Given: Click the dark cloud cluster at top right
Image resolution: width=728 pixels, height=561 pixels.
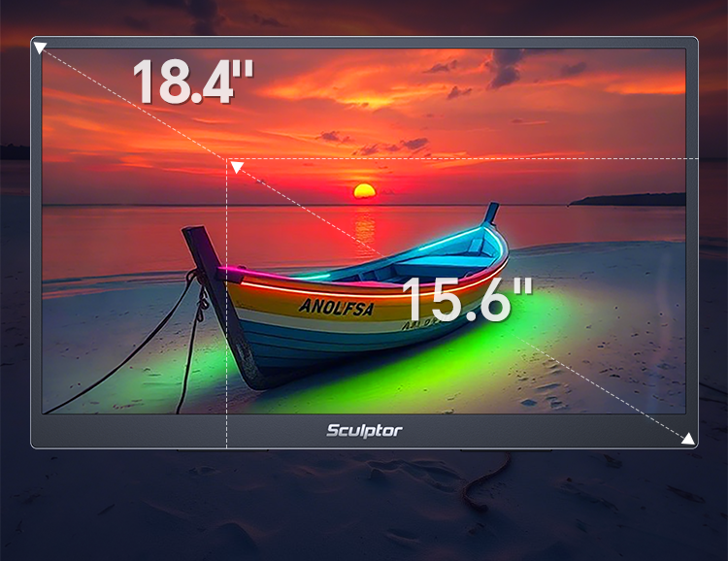Looking at the screenshot, I should tap(507, 66).
